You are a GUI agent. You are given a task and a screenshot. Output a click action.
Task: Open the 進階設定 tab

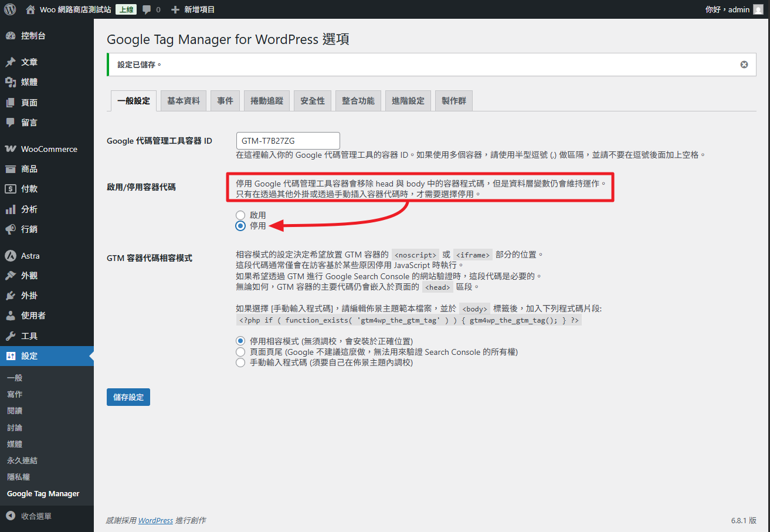coord(408,101)
